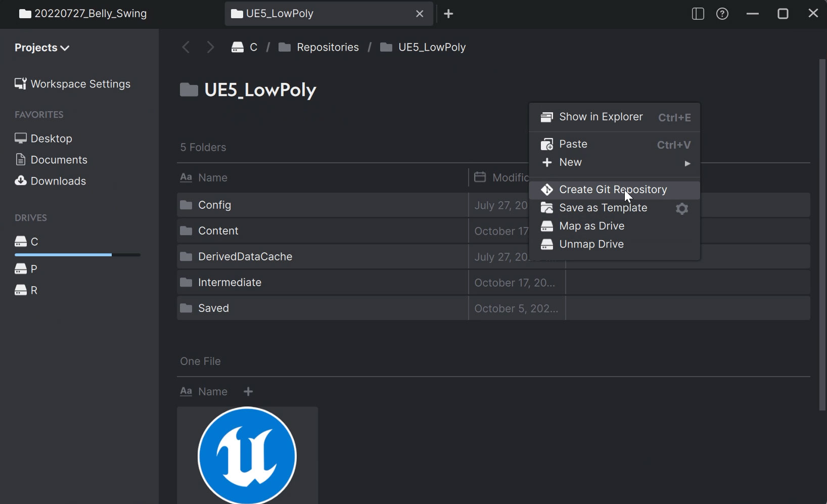
Task: Click October 5 date of Saved
Action: (516, 308)
